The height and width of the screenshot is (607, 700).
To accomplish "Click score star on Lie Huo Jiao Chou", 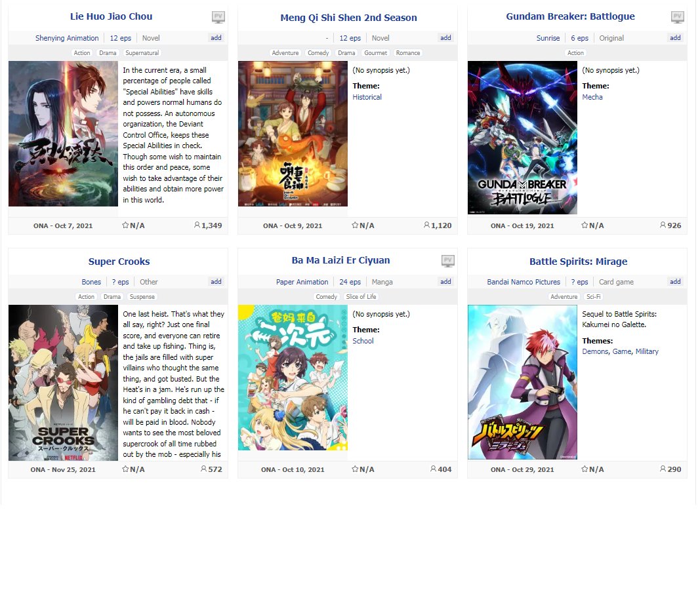I will tap(125, 225).
